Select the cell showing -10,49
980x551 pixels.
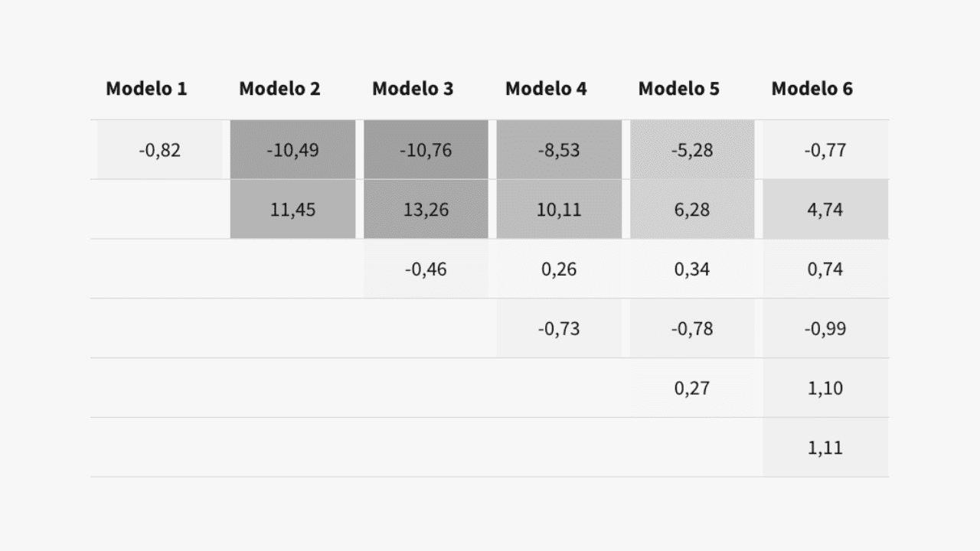(x=292, y=150)
